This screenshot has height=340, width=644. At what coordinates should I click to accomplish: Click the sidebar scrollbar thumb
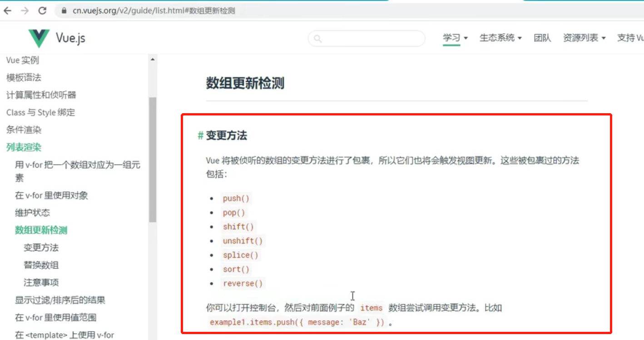coord(152,159)
